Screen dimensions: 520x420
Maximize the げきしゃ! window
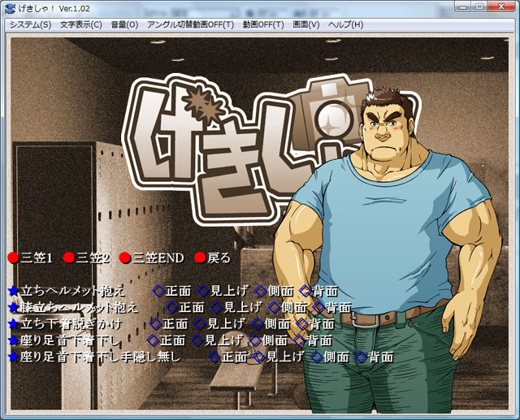point(479,6)
